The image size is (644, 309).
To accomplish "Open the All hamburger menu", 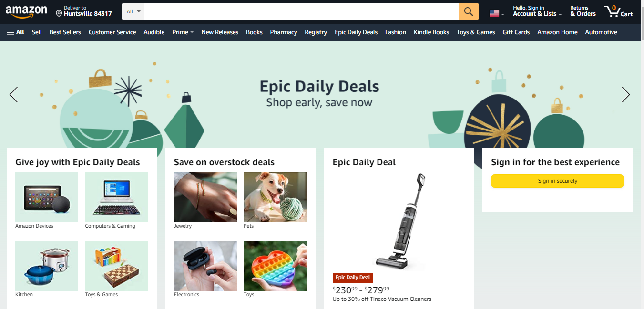I will click(15, 32).
